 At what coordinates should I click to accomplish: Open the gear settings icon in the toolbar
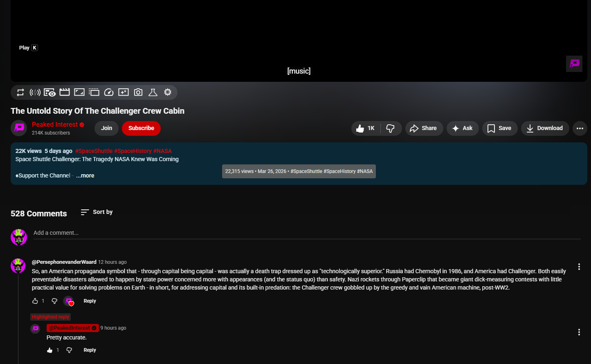(x=168, y=92)
